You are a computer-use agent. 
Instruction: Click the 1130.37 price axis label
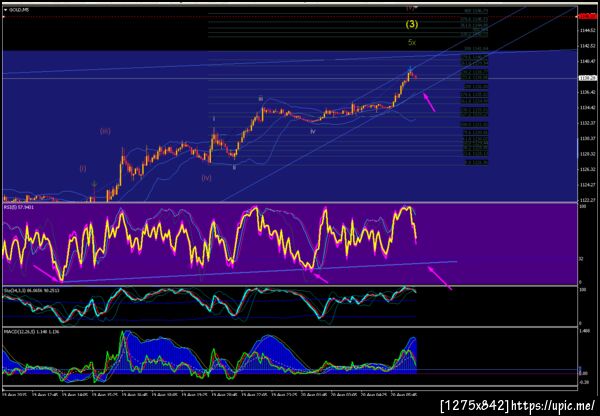[588, 139]
